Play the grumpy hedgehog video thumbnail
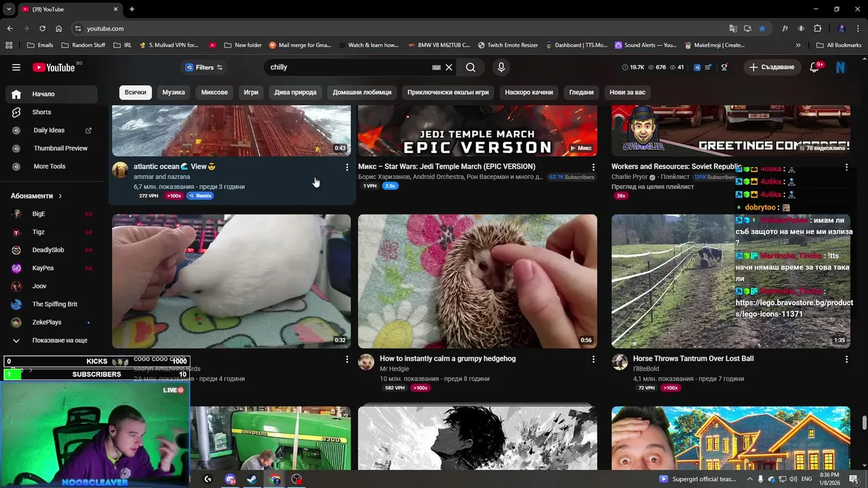 point(477,281)
